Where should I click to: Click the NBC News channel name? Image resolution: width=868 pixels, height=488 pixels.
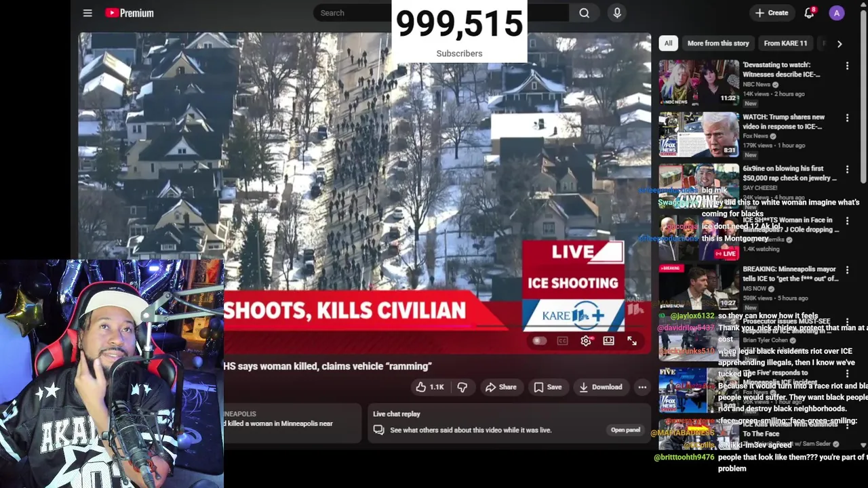[x=756, y=85]
